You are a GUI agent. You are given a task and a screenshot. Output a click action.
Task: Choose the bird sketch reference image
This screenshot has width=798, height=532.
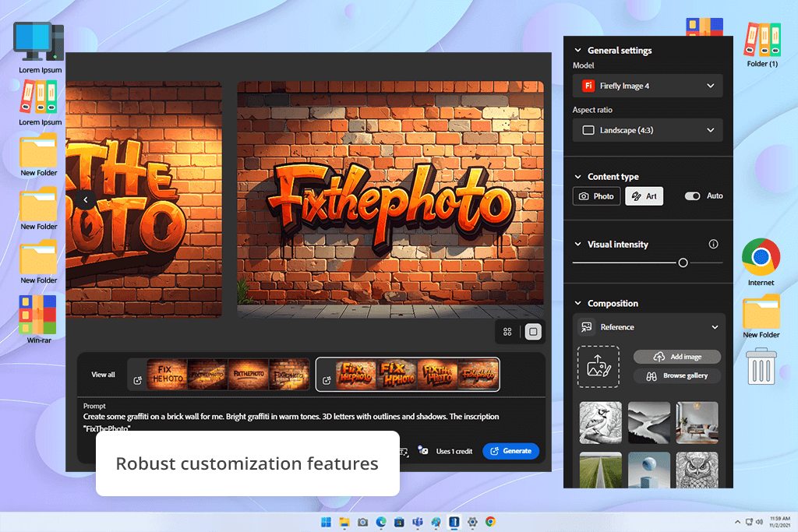click(601, 423)
